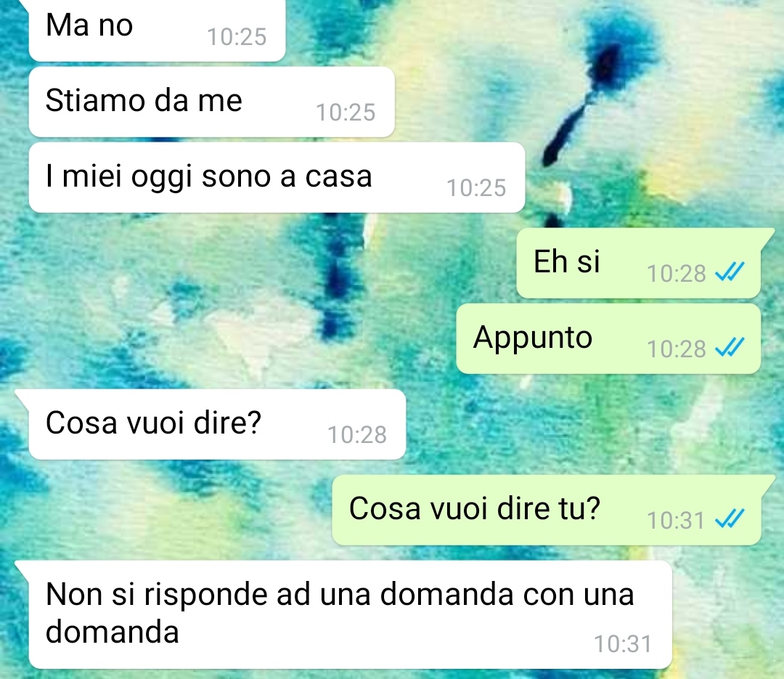The height and width of the screenshot is (679, 784).
Task: Tap timestamp of 'I miei oggi sono a casa'
Action: point(476,188)
